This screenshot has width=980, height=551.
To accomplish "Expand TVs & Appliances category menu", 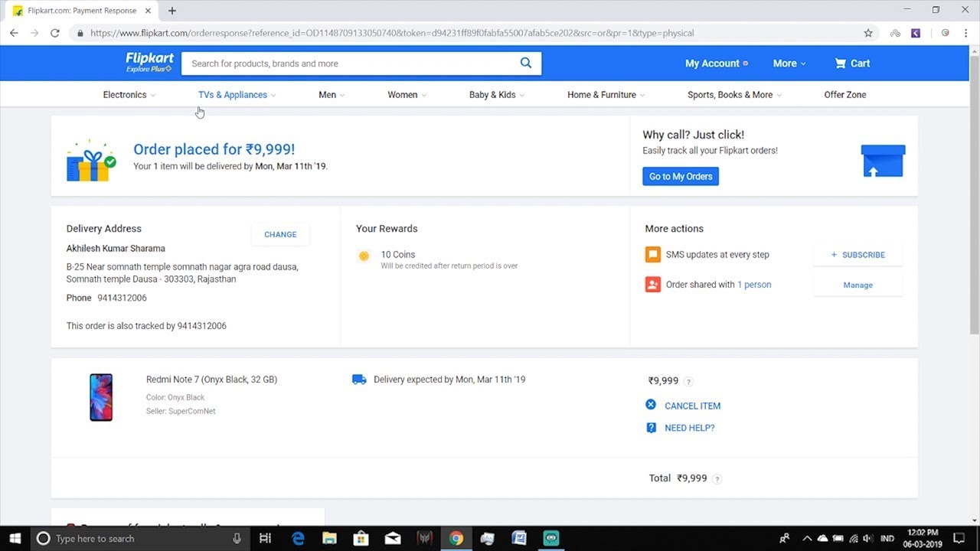I will pos(237,95).
